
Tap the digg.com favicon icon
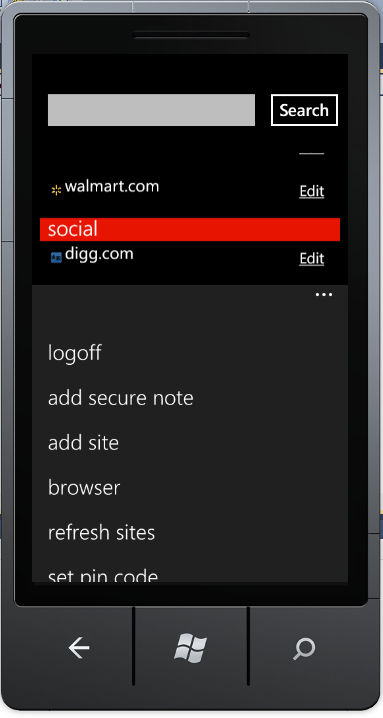click(56, 258)
